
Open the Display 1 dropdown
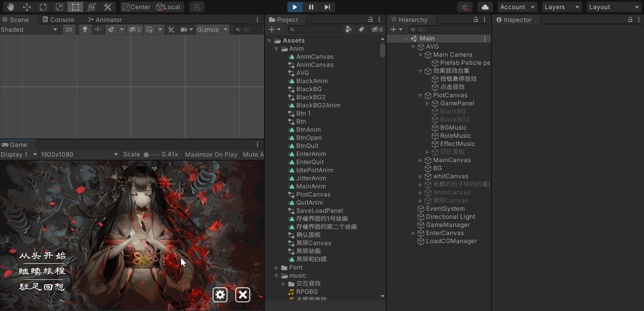[x=19, y=154]
